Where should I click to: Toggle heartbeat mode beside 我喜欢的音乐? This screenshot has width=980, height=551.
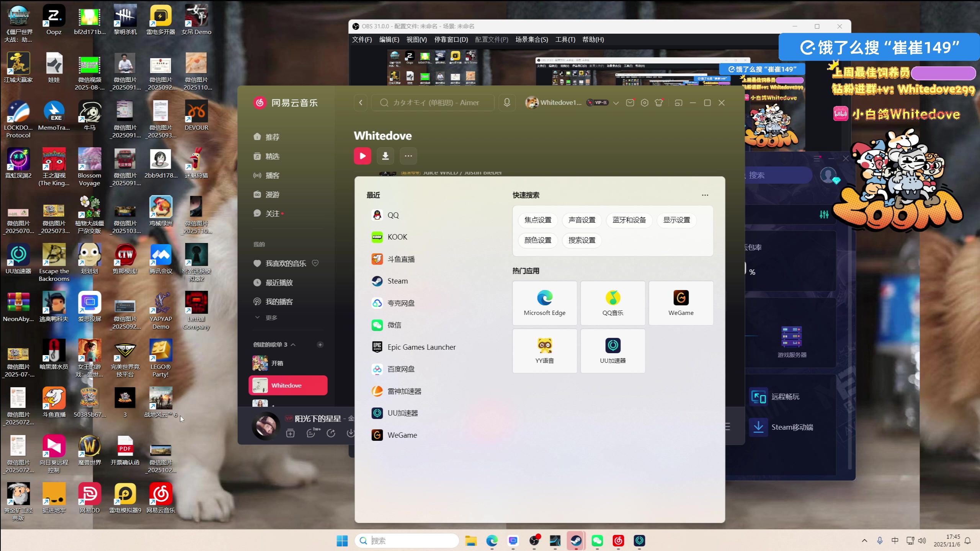pos(315,263)
